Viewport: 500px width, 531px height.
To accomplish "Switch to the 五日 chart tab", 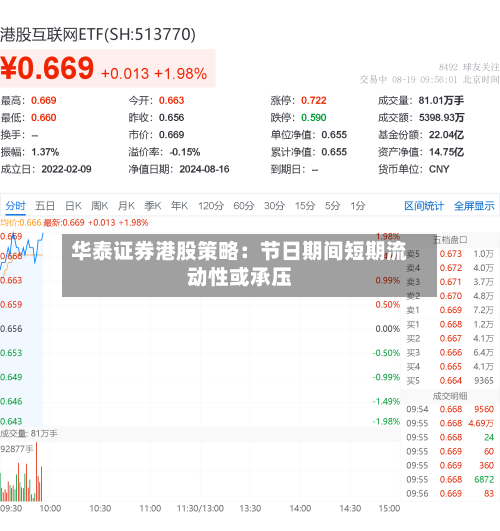I will pos(45,206).
